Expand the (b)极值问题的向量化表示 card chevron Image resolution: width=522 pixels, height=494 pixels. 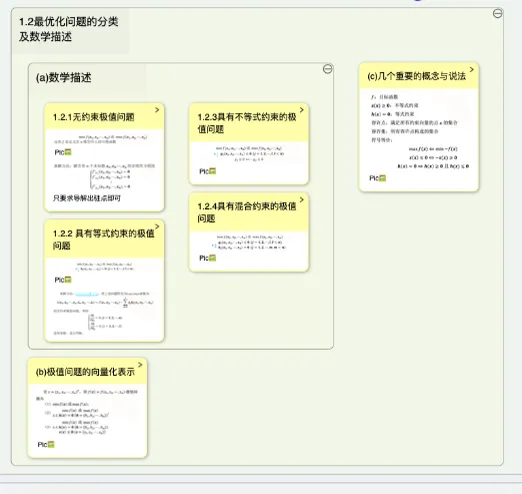(140, 365)
